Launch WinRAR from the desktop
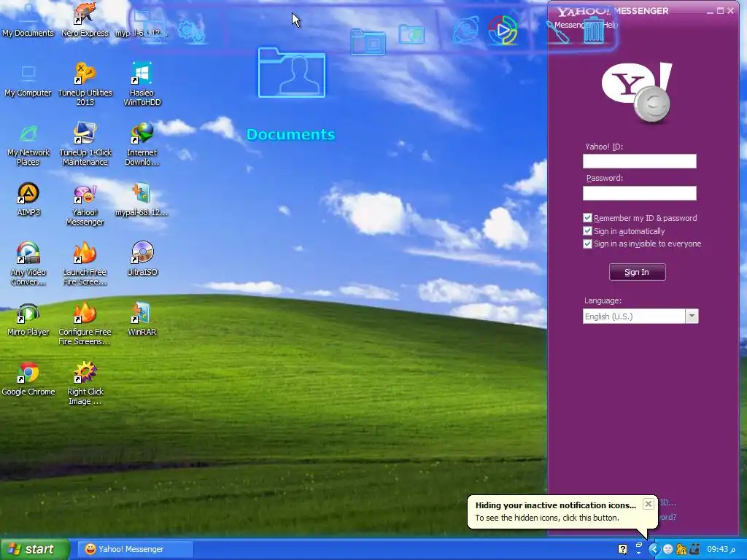 pyautogui.click(x=142, y=320)
